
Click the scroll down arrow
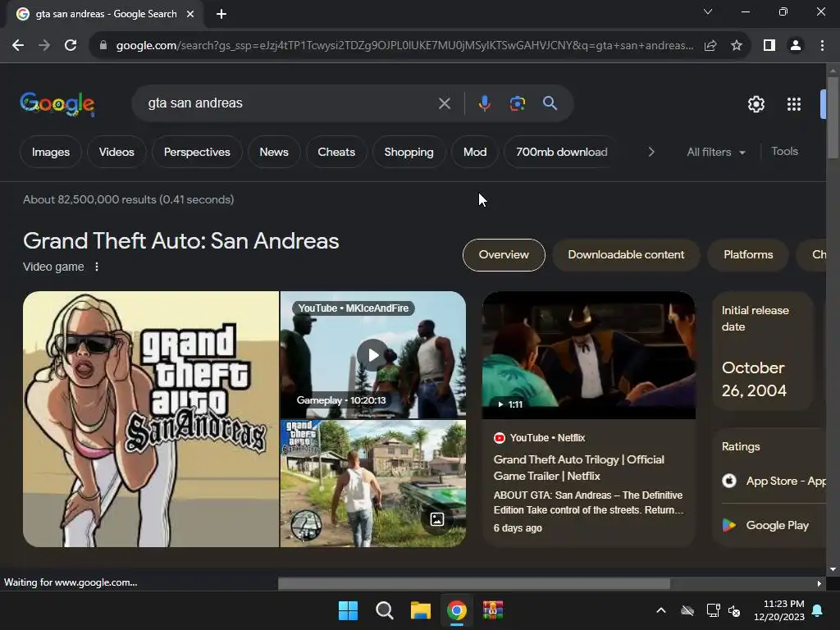(x=833, y=569)
